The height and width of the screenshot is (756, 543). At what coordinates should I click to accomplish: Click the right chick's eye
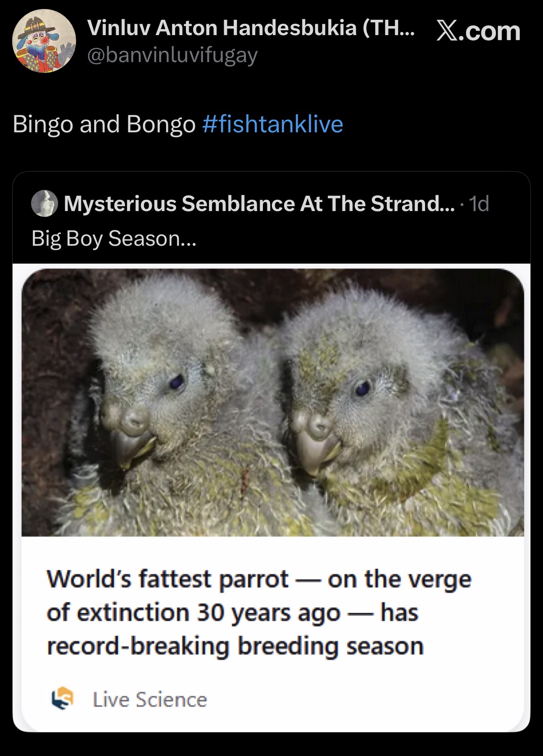pos(362,387)
